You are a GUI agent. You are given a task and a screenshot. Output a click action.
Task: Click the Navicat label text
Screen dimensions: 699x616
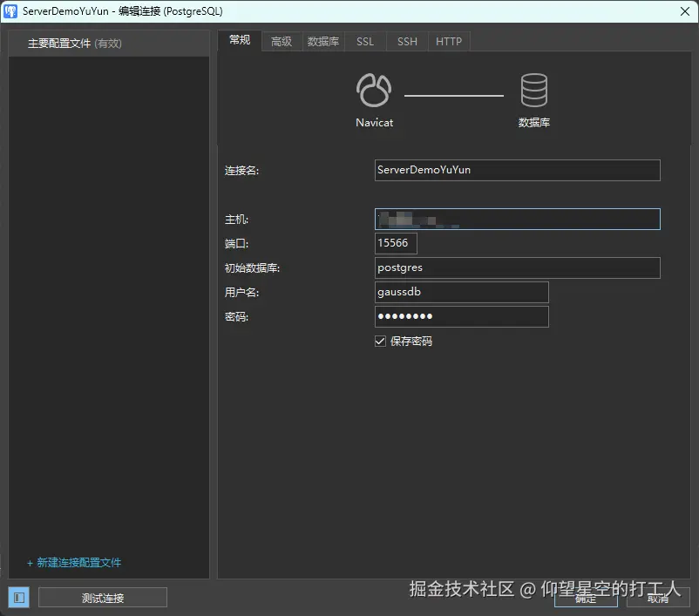click(x=374, y=123)
